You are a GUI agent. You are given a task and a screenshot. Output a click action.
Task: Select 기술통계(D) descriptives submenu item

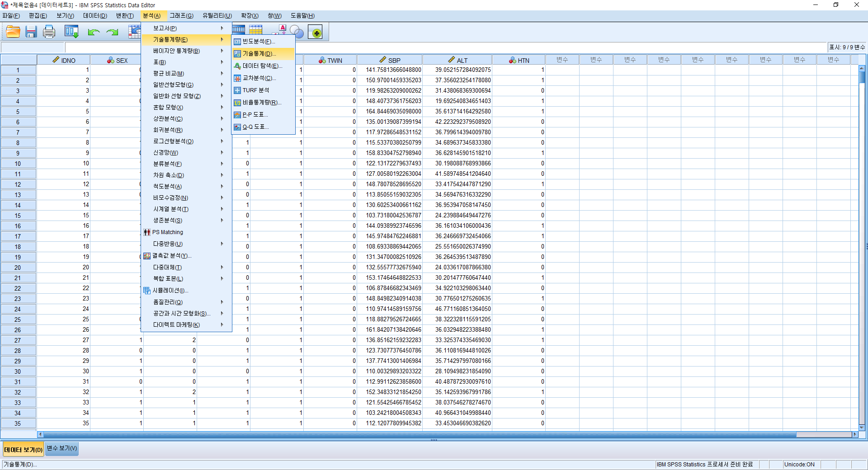[x=263, y=53]
